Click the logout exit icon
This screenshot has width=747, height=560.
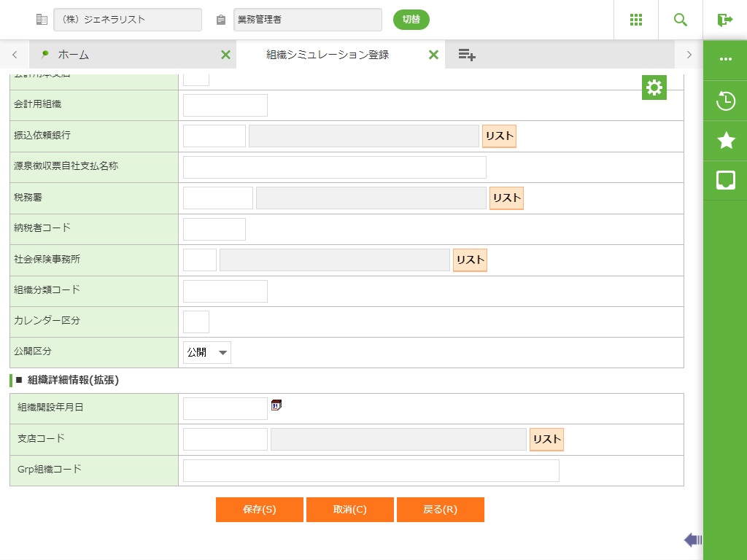pos(724,20)
